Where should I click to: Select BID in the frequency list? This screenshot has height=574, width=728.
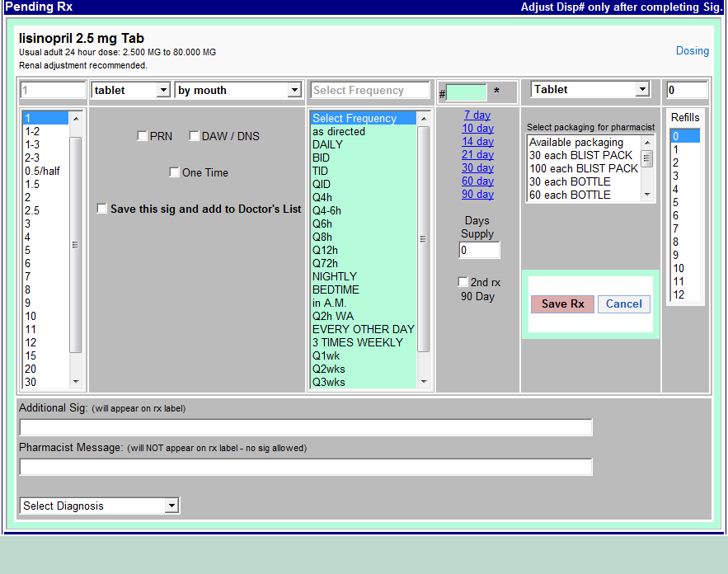(x=364, y=158)
